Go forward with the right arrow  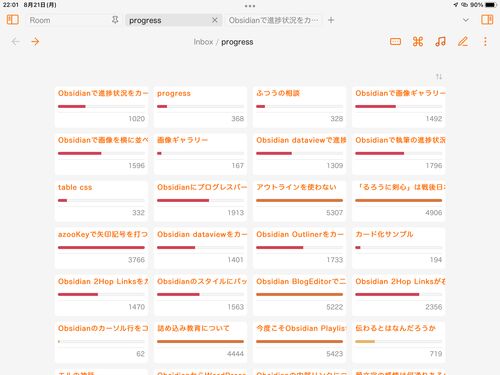pyautogui.click(x=35, y=42)
